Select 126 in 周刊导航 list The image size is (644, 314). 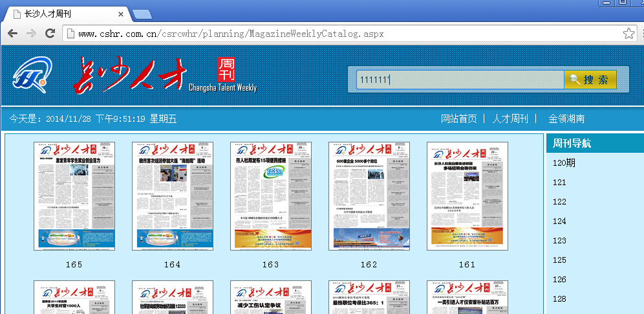559,280
